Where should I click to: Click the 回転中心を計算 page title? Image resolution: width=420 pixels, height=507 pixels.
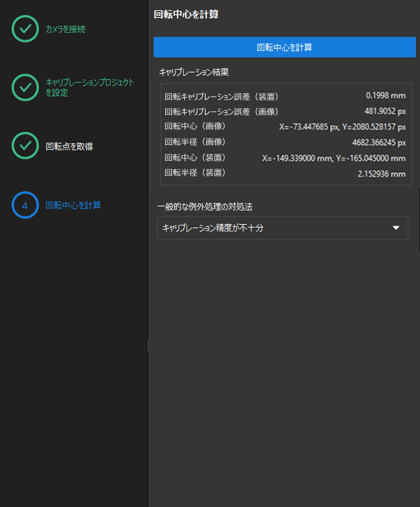click(186, 14)
